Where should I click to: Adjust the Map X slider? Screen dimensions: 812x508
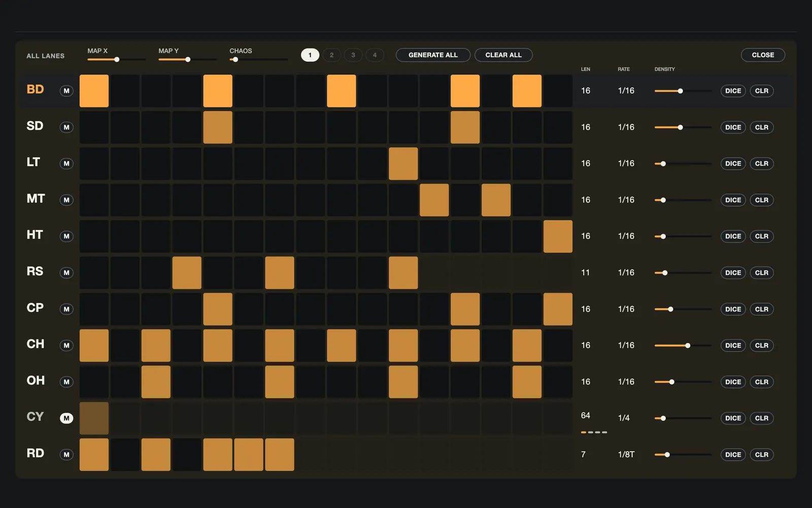click(116, 59)
